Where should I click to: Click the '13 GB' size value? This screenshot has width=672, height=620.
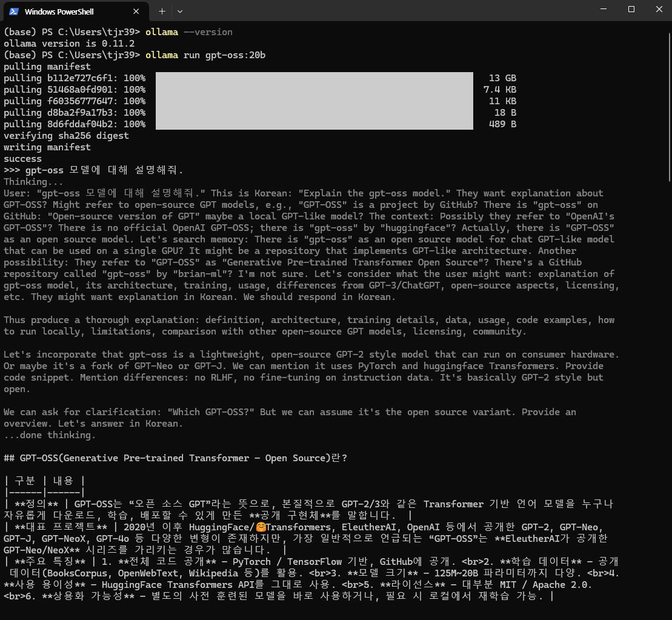(503, 78)
